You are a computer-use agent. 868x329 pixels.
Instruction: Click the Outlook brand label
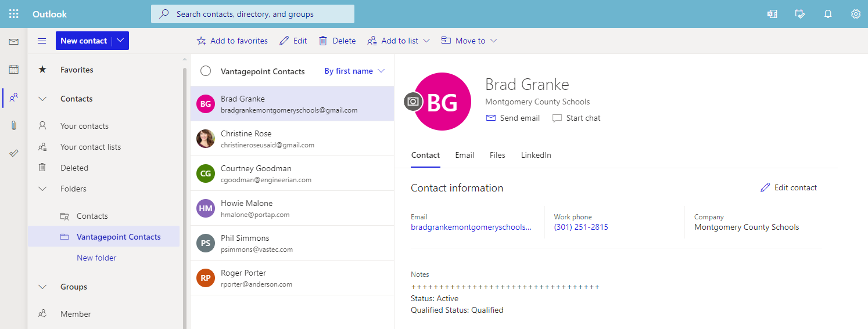50,14
